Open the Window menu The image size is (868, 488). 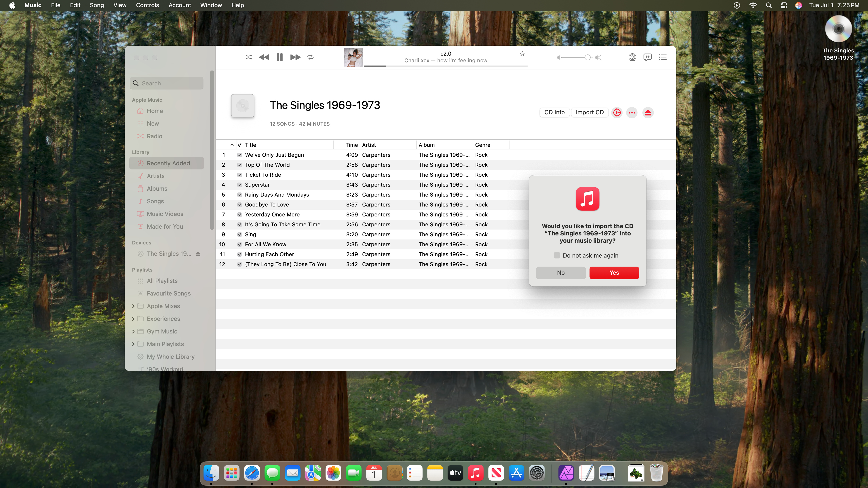pyautogui.click(x=211, y=5)
